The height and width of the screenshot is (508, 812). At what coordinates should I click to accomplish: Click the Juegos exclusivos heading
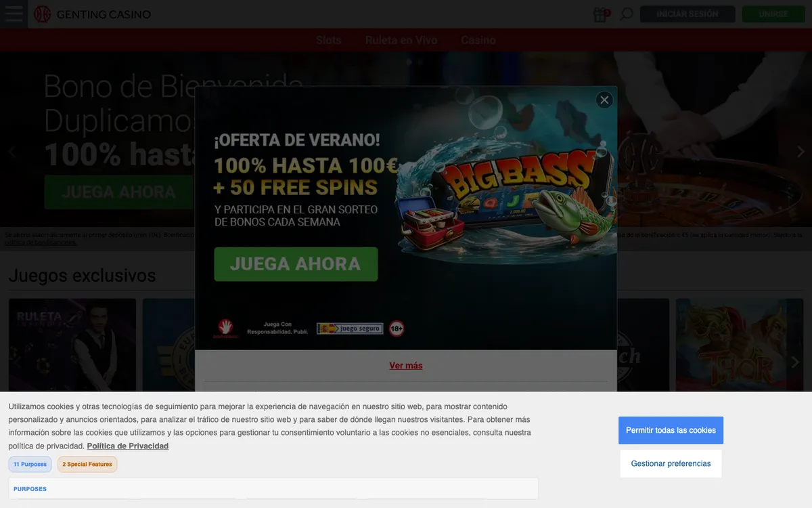pyautogui.click(x=82, y=276)
